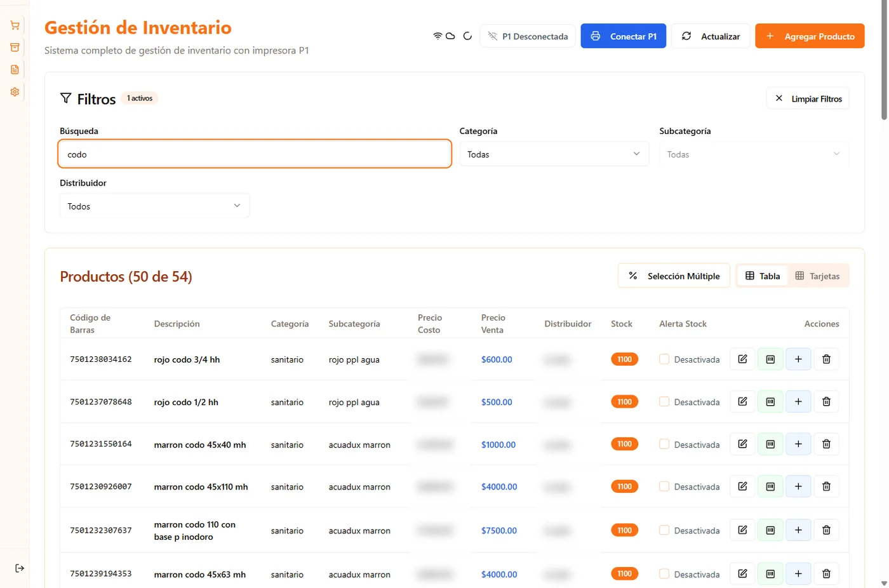
Task: Click stock badge of rojo codo 3/4 hh
Action: click(x=625, y=359)
